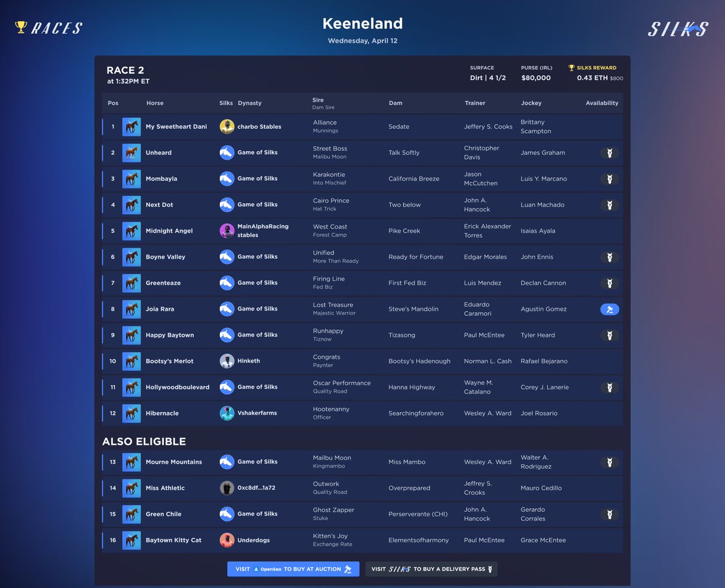Screen dimensions: 725x588
Task: Select horse name Happy Baytown
Action: tap(170, 335)
